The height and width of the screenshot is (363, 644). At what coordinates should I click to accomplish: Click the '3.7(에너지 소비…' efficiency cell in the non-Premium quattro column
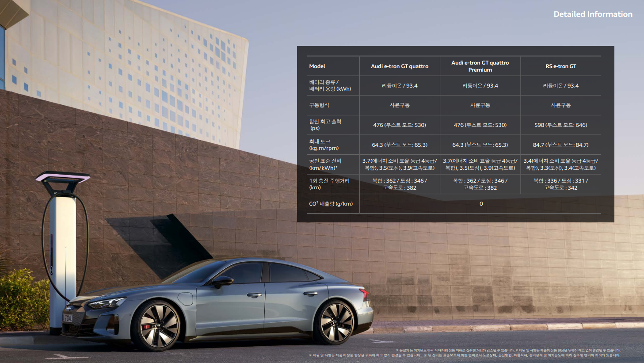coord(400,164)
